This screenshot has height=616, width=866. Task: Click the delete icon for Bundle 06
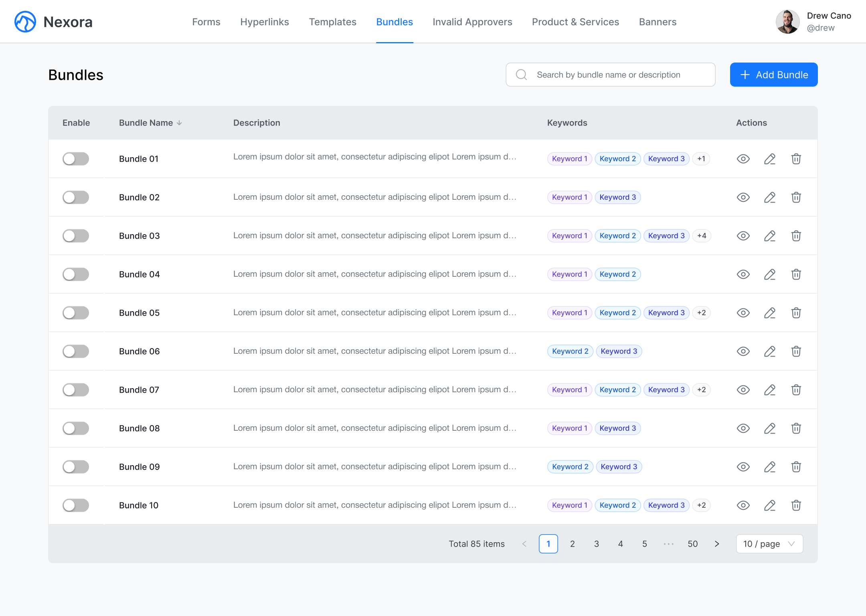point(796,351)
